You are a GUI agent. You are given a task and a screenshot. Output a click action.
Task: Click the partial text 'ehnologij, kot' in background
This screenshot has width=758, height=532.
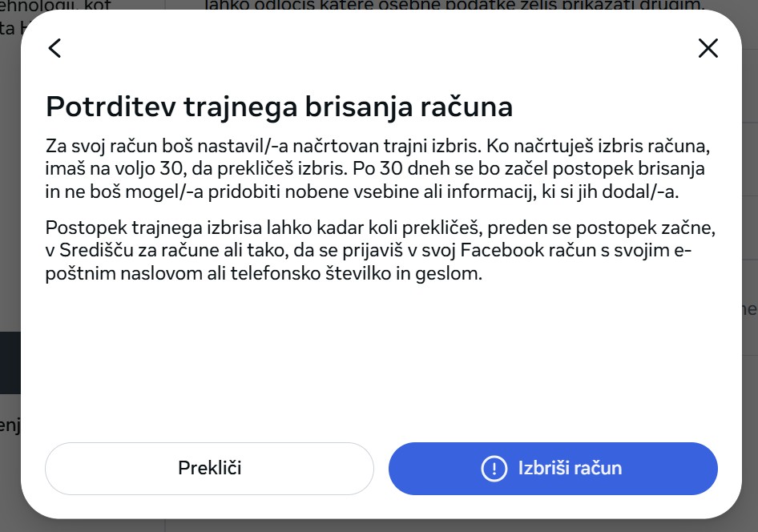click(55, 5)
